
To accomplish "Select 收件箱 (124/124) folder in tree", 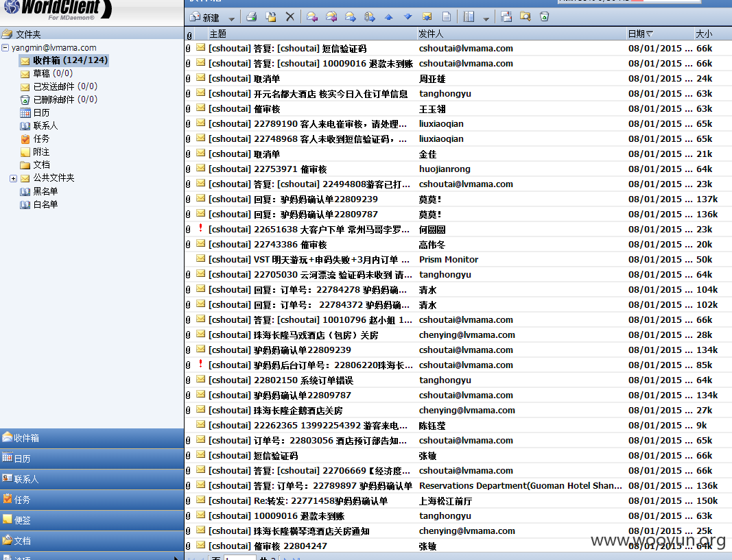I will coord(64,60).
